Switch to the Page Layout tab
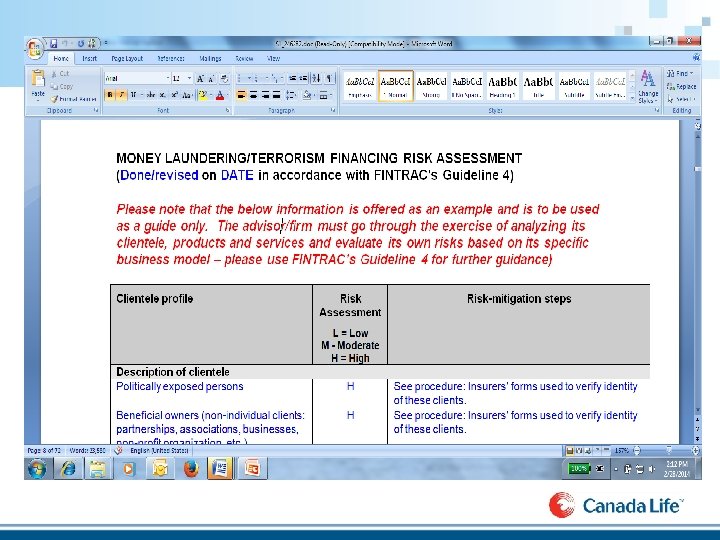 pyautogui.click(x=127, y=58)
